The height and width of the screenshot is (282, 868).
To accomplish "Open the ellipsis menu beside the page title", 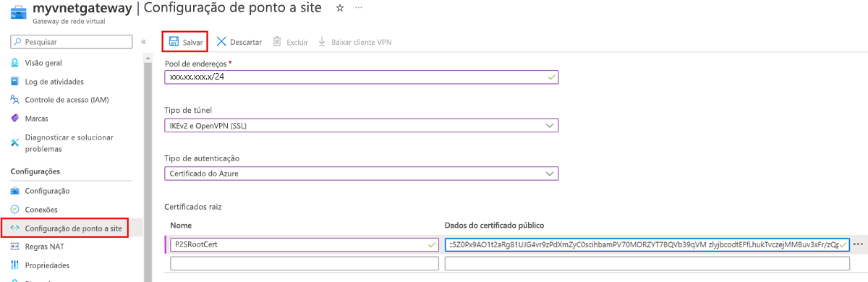I will coord(359,8).
